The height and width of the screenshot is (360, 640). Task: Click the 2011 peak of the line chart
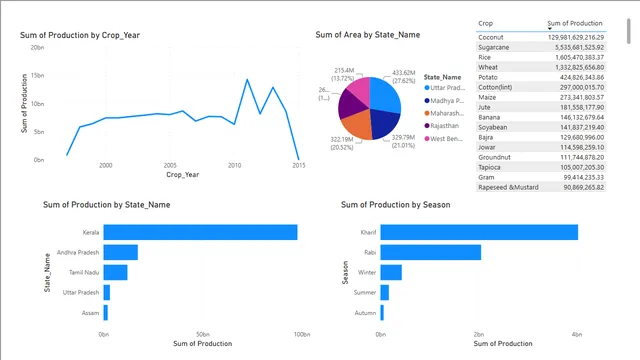click(247, 79)
